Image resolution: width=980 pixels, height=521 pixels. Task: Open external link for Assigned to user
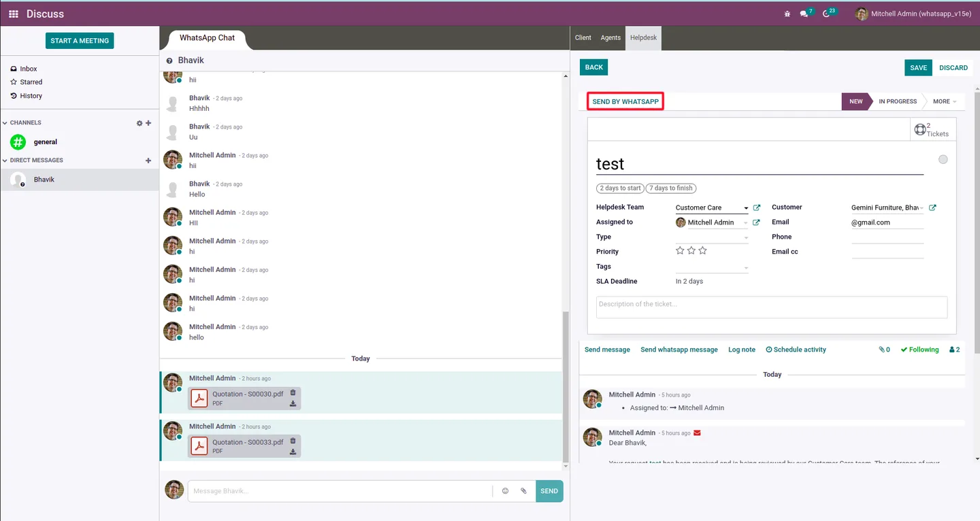click(756, 222)
